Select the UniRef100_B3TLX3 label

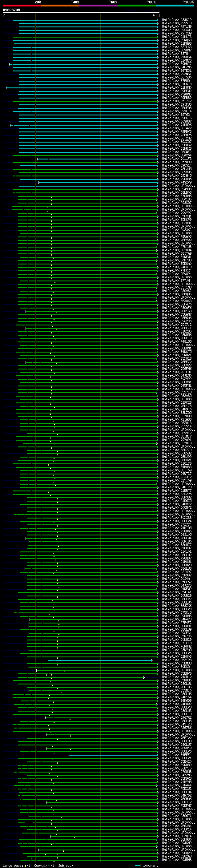[177, 47]
